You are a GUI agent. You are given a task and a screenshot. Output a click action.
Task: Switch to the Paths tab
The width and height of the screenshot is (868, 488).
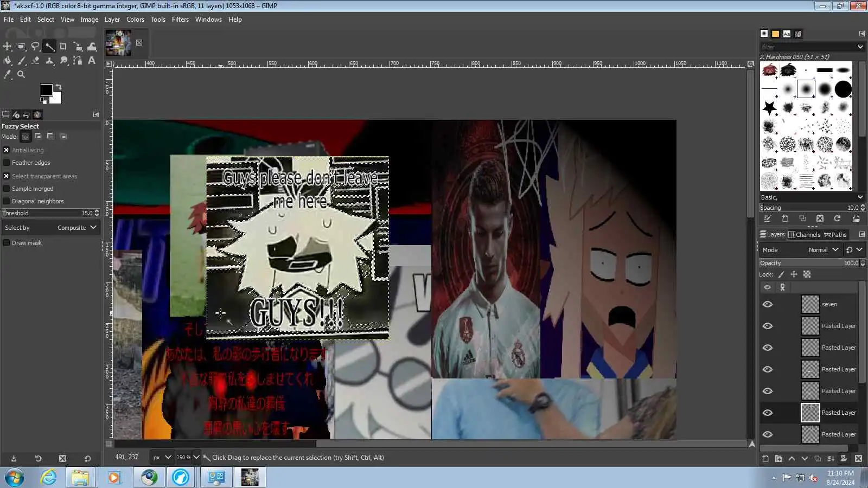point(835,235)
